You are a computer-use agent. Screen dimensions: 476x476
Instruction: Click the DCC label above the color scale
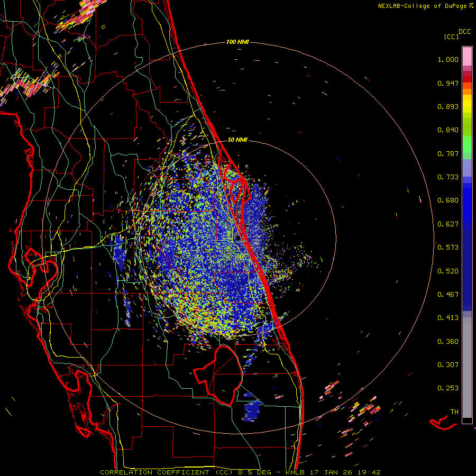pos(464,32)
